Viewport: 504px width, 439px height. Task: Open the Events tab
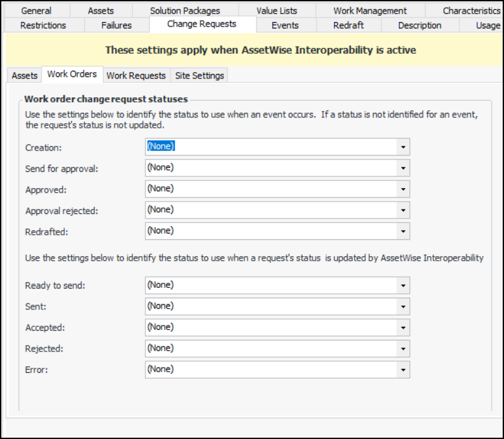point(285,25)
